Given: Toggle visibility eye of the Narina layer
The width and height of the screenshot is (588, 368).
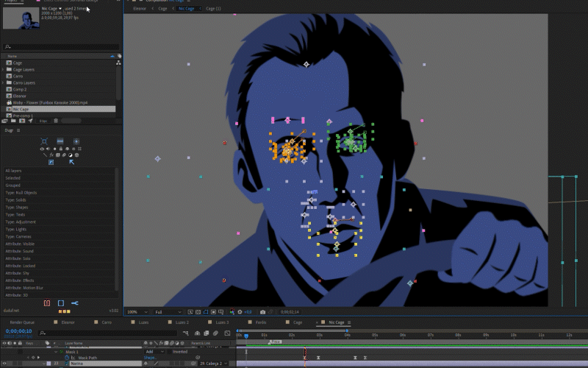Looking at the screenshot, I should point(4,364).
